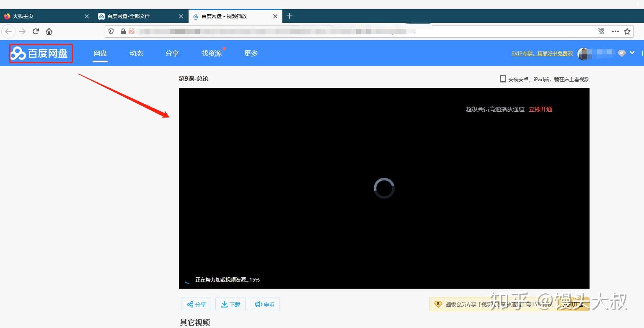Open a new browser tab with the plus
Viewport: 644px width, 328px height.
click(x=289, y=16)
